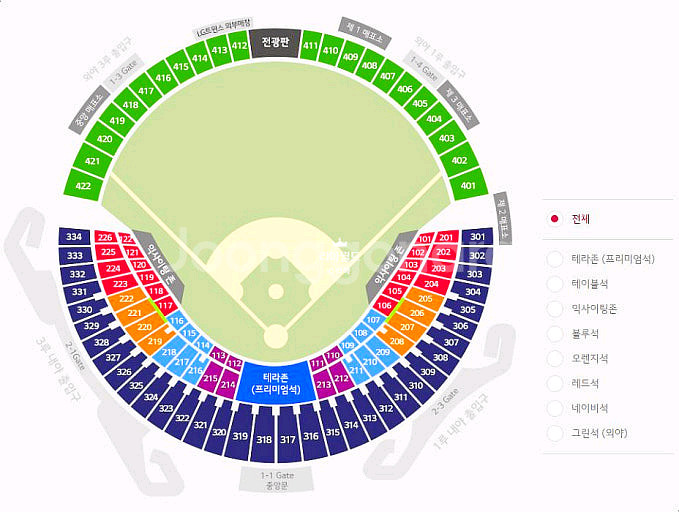Filter seats by 블루석

(554, 334)
